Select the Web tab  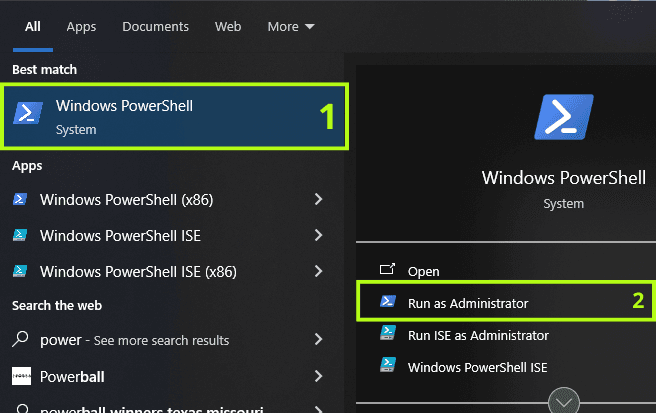pos(228,27)
